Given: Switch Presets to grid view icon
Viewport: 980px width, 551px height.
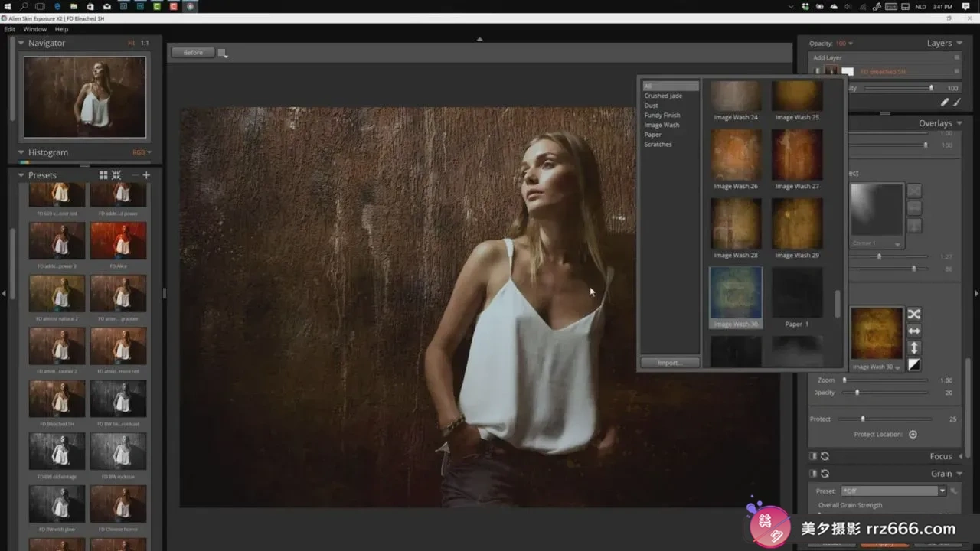Looking at the screenshot, I should pos(103,175).
